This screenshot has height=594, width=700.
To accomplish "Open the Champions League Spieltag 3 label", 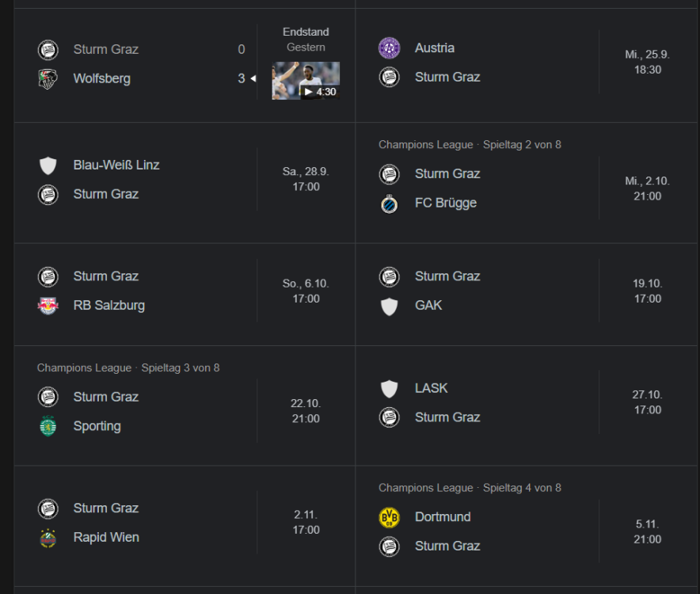I will [x=128, y=368].
